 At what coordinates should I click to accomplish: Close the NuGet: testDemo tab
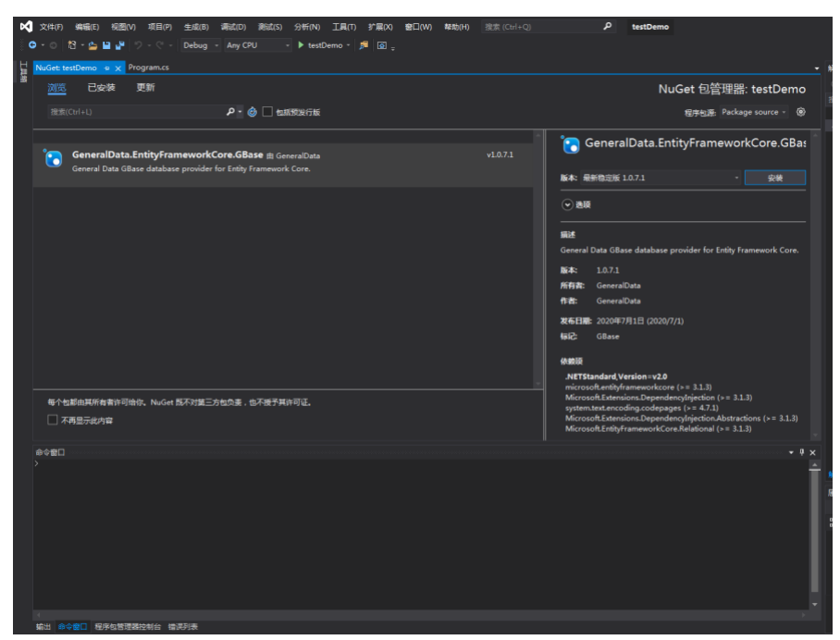coord(118,68)
